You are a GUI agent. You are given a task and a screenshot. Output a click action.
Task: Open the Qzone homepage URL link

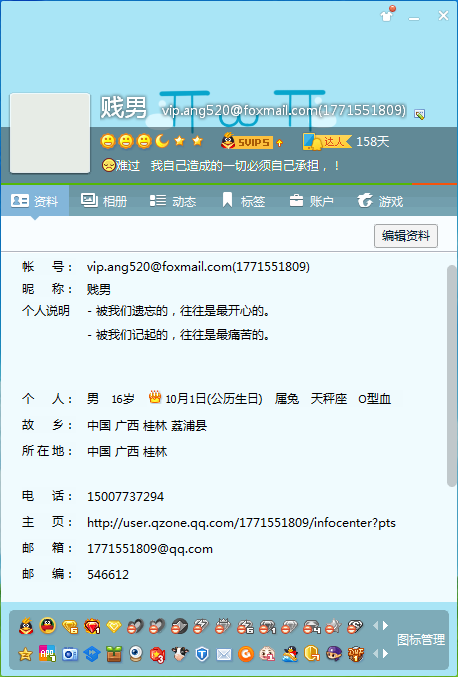pyautogui.click(x=241, y=522)
